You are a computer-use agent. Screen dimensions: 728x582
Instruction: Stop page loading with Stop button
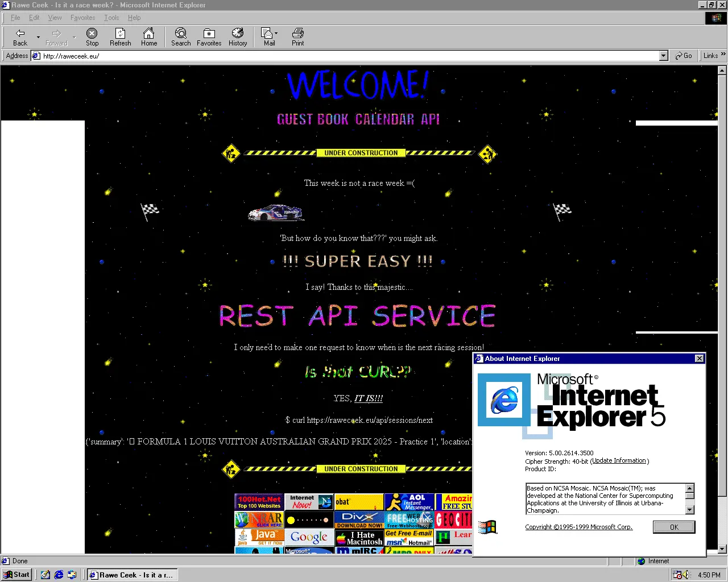92,37
